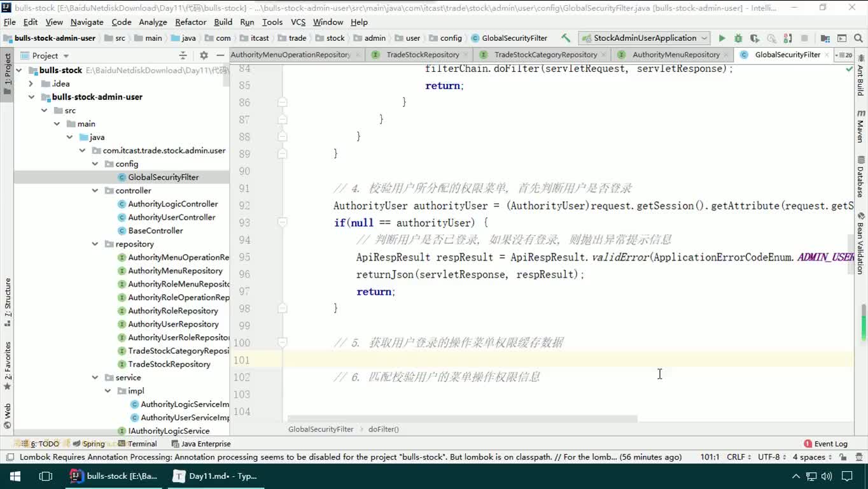Click the 1: Project side tab

[x=8, y=74]
